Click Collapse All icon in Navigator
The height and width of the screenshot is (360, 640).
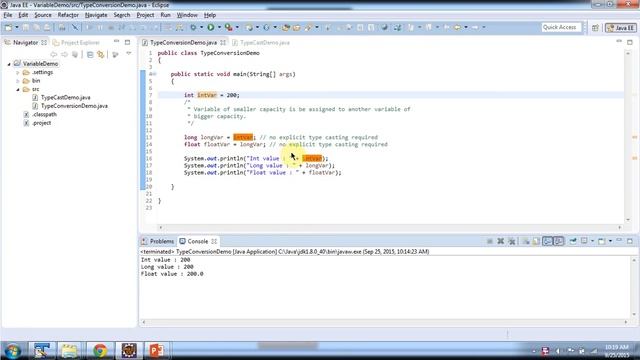90,54
